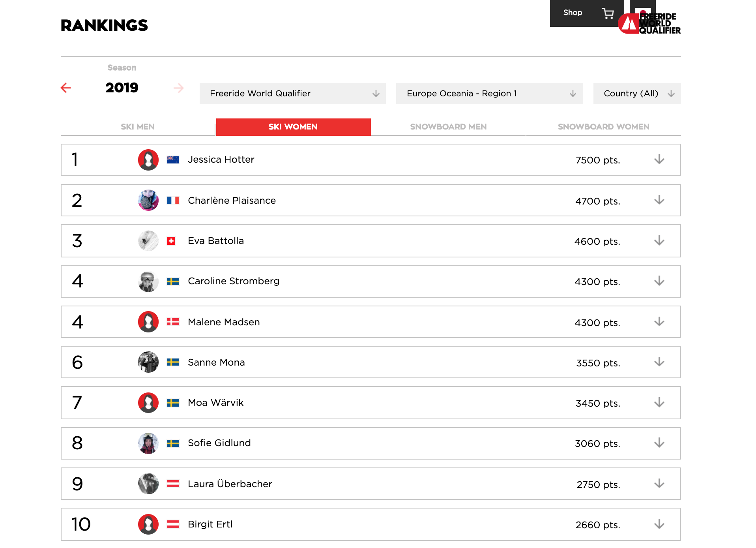Viewport: 756px width, 548px height.
Task: Open Charlène Plaisance's profile name link
Action: click(232, 201)
